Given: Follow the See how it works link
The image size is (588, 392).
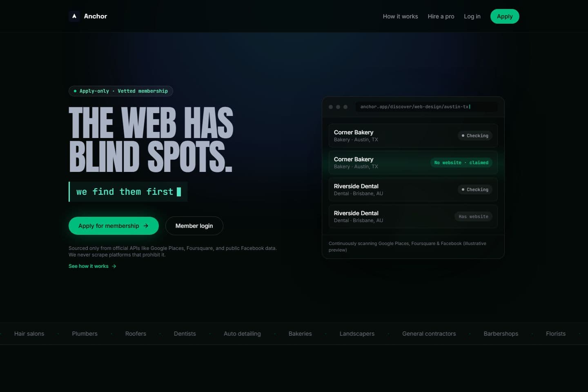Looking at the screenshot, I should pyautogui.click(x=92, y=266).
